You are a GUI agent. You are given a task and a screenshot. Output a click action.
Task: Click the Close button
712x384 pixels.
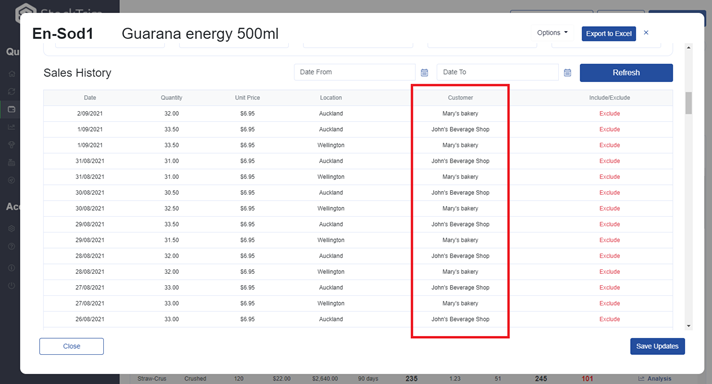click(x=71, y=346)
